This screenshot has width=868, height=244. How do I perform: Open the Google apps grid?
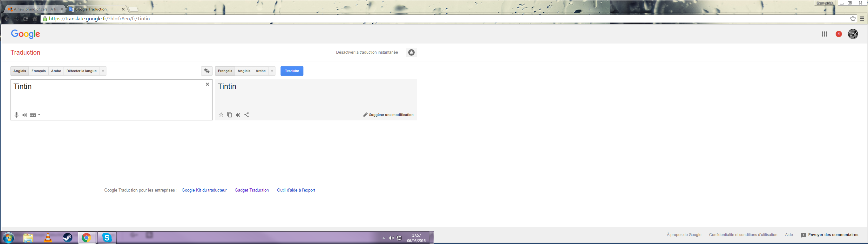pos(824,34)
